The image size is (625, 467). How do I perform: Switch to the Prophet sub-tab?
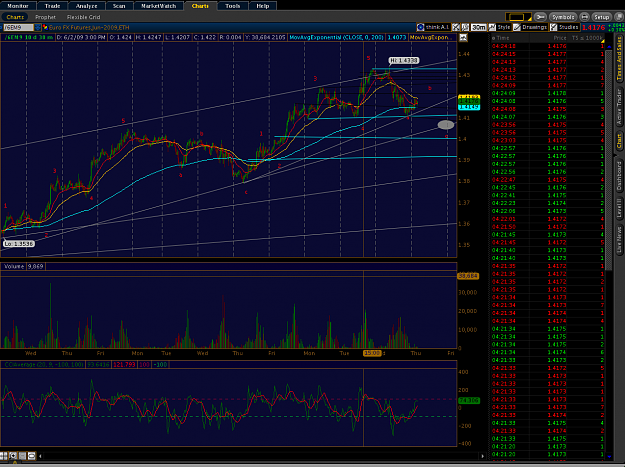click(x=45, y=17)
